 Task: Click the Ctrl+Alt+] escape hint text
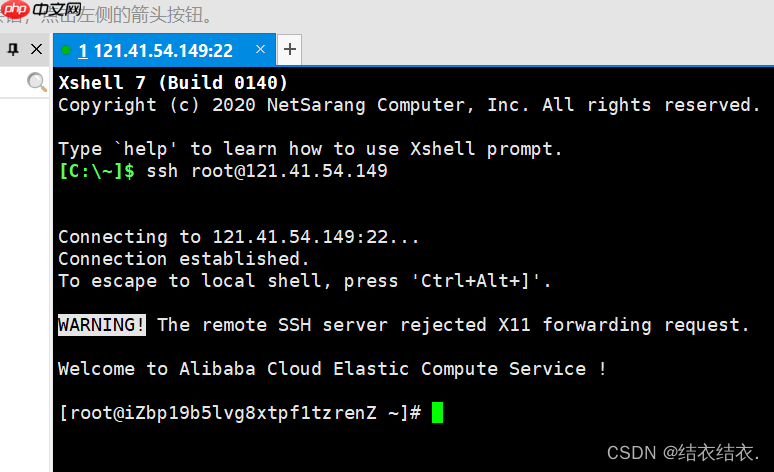tap(475, 281)
